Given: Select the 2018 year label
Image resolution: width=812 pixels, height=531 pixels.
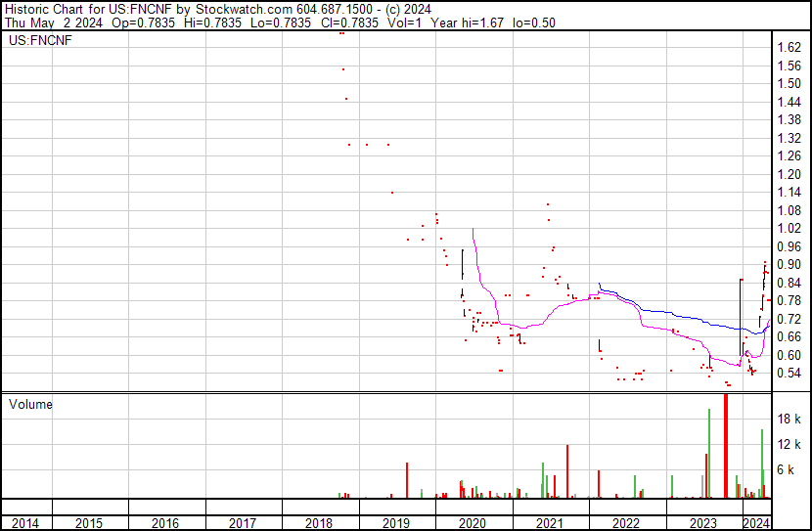Looking at the screenshot, I should point(319,523).
